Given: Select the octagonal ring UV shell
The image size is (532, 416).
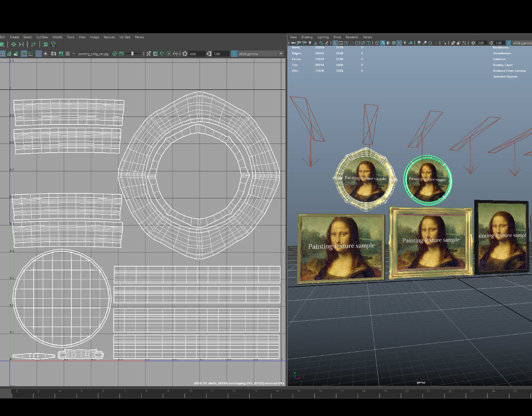Looking at the screenshot, I should pyautogui.click(x=199, y=176).
